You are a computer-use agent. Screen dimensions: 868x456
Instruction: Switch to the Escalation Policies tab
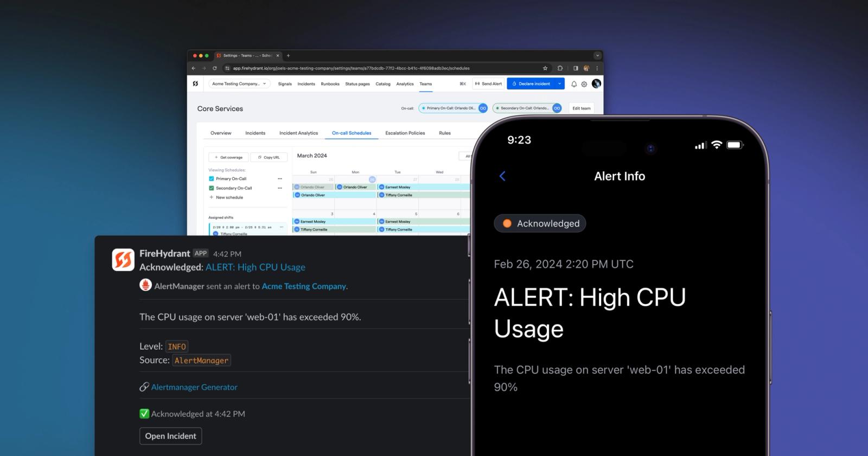pos(405,133)
